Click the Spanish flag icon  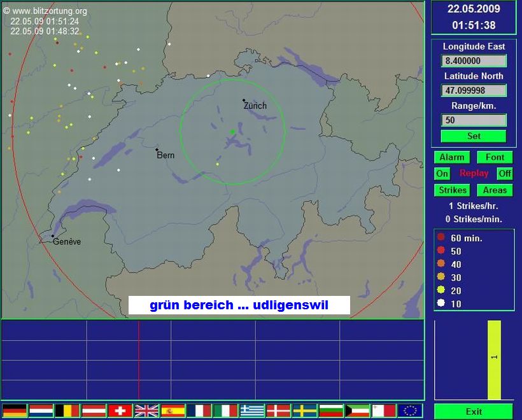(173, 410)
